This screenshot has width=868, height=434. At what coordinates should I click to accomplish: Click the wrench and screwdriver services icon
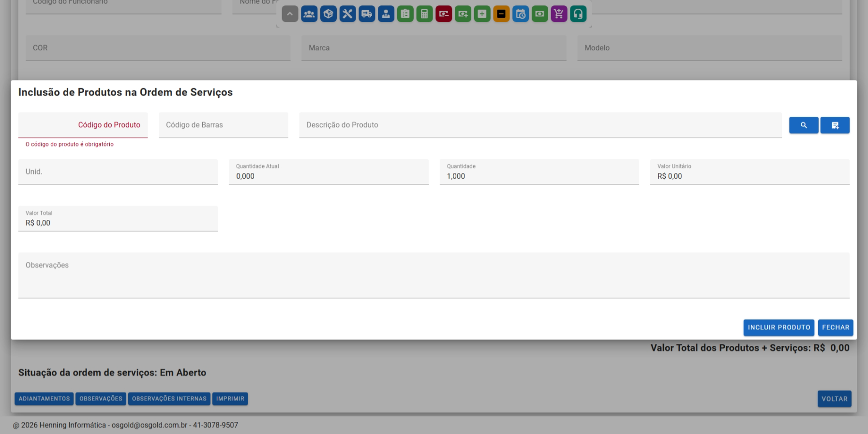pyautogui.click(x=347, y=14)
